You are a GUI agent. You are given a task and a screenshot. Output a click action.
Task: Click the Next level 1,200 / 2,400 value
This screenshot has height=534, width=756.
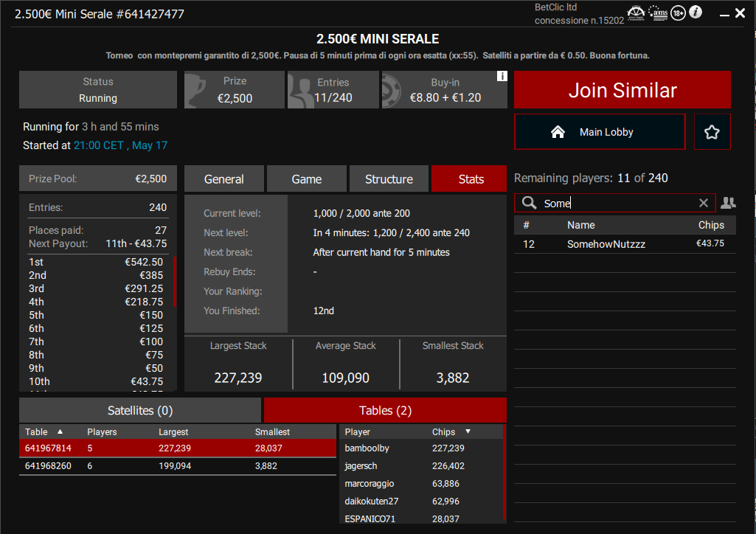click(x=391, y=233)
